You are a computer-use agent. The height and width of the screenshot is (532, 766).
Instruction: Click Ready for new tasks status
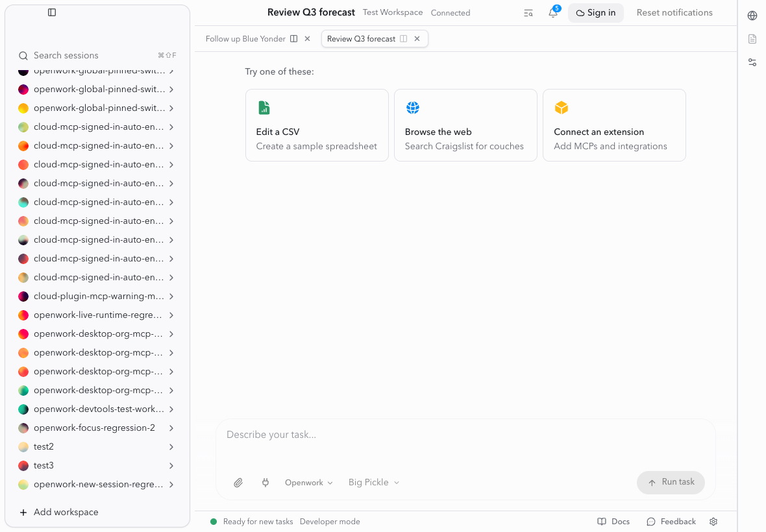coord(258,522)
